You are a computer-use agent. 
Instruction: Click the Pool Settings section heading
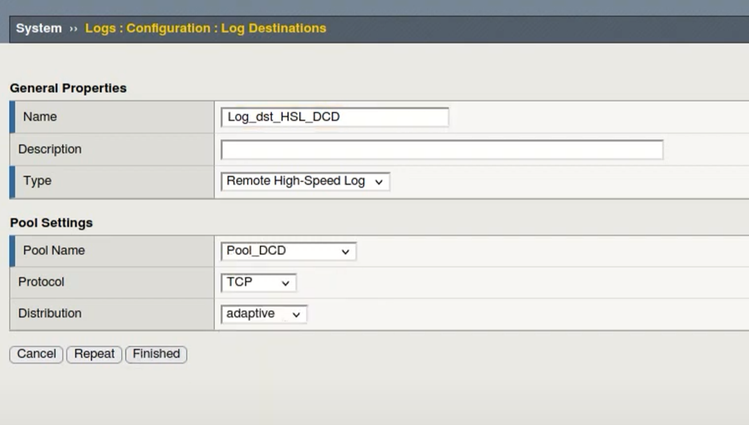(51, 222)
